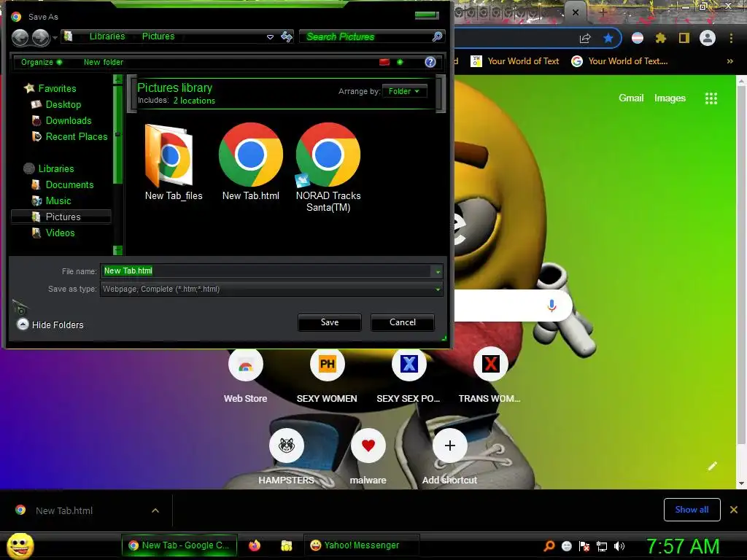The image size is (747, 560).
Task: Open the Music library
Action: point(52,201)
